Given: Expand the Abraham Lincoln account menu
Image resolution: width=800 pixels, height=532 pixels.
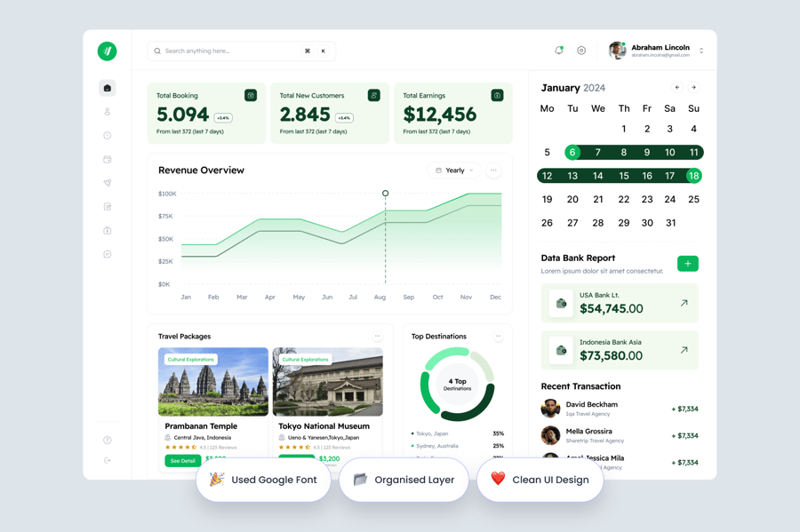Looking at the screenshot, I should [701, 52].
